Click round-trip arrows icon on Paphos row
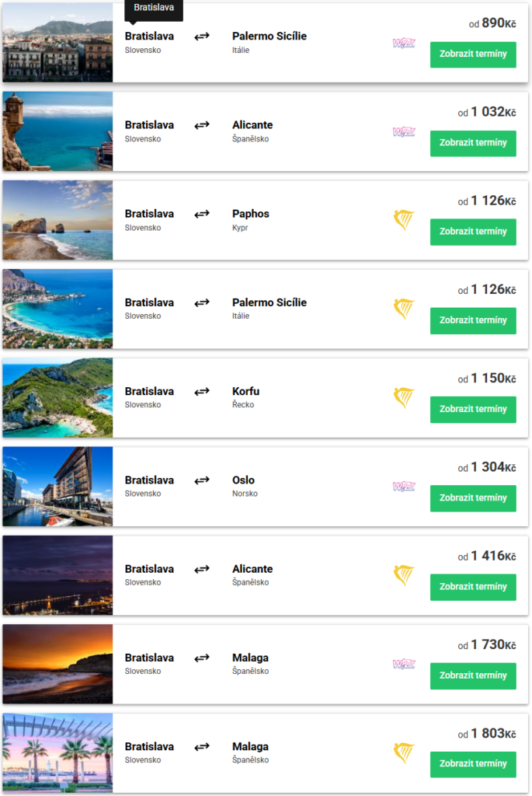The height and width of the screenshot is (796, 532). click(202, 214)
